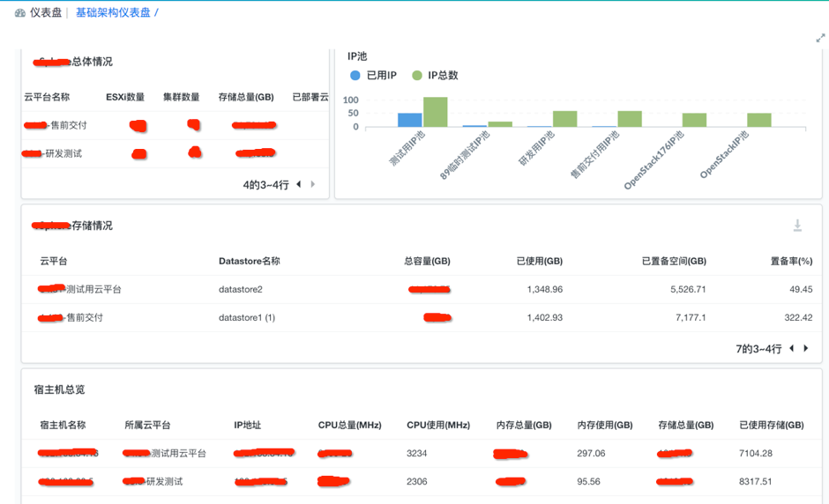The width and height of the screenshot is (829, 504).
Task: Sort by 已置备空间(GB) column header
Action: click(674, 261)
